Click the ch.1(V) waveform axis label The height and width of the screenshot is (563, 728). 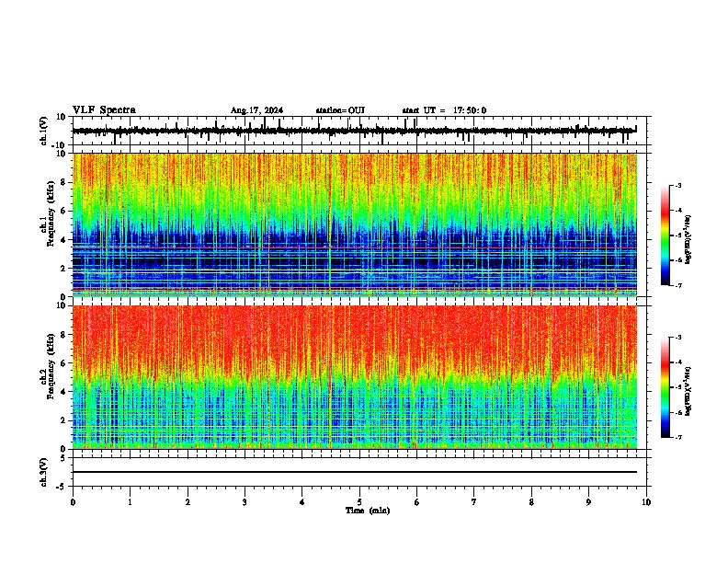click(44, 131)
